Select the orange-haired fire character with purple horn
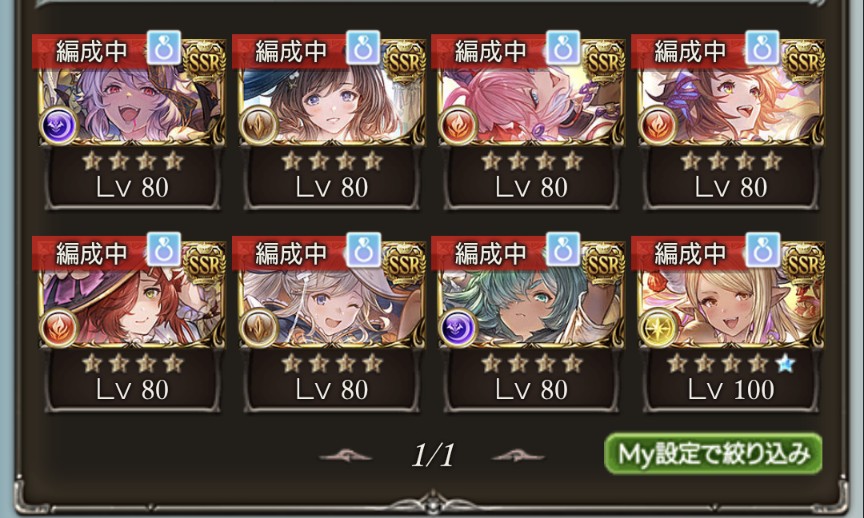This screenshot has width=864, height=518. [x=729, y=95]
